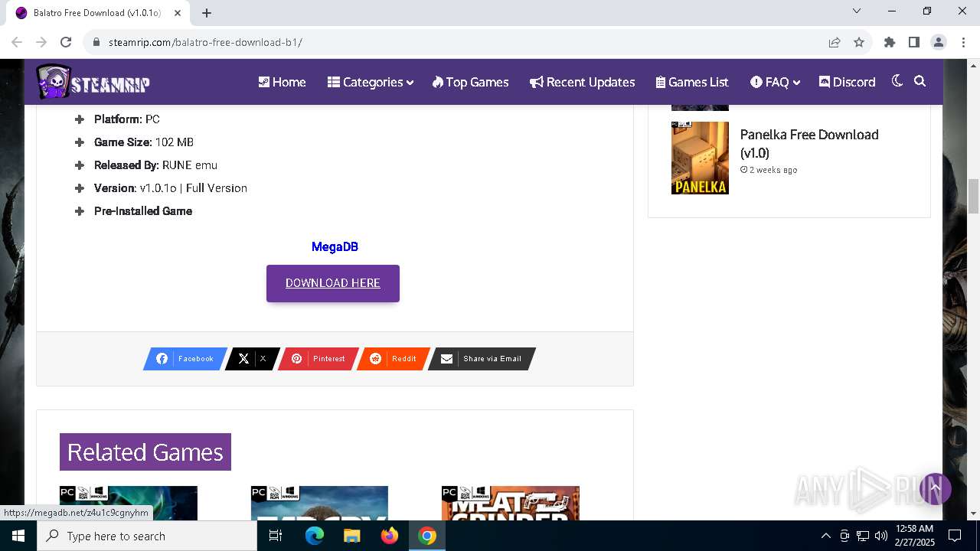The image size is (980, 551).
Task: Open the Windows notification center
Action: click(955, 536)
